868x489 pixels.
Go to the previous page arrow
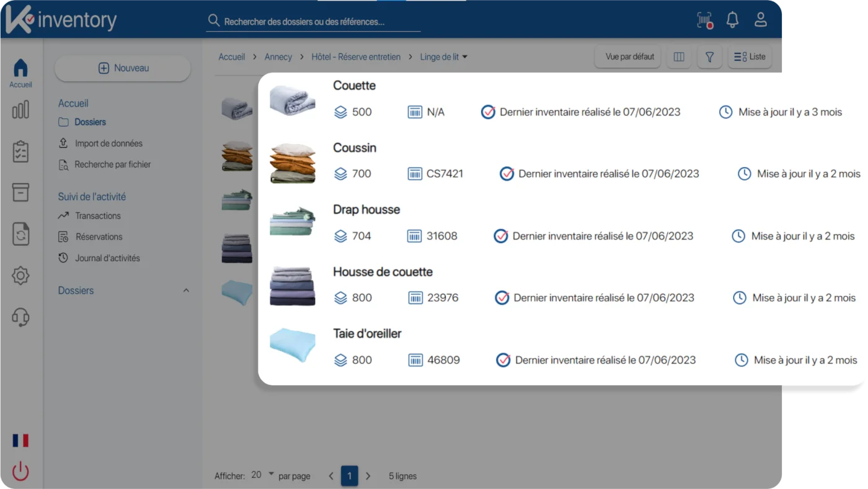pos(331,476)
